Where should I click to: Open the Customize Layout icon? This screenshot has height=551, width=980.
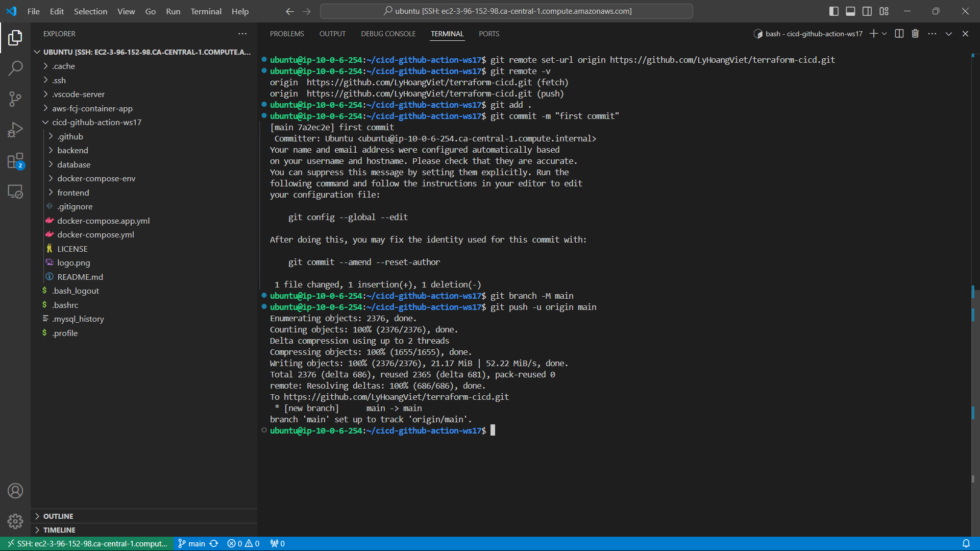tap(884, 11)
